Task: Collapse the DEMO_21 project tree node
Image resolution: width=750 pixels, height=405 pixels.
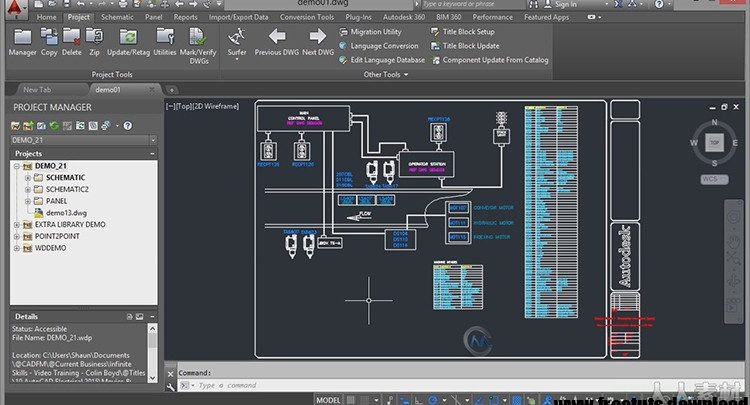Action: coord(17,166)
